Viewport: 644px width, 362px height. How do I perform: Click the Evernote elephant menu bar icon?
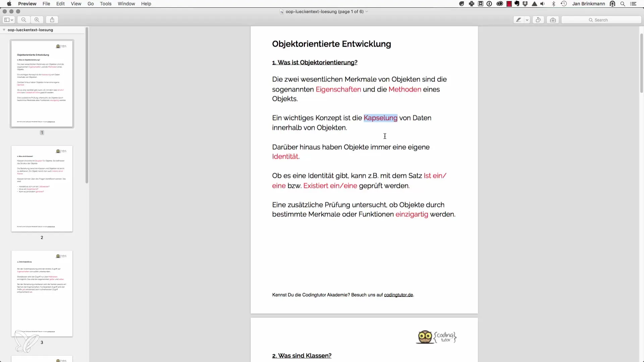pos(517,4)
